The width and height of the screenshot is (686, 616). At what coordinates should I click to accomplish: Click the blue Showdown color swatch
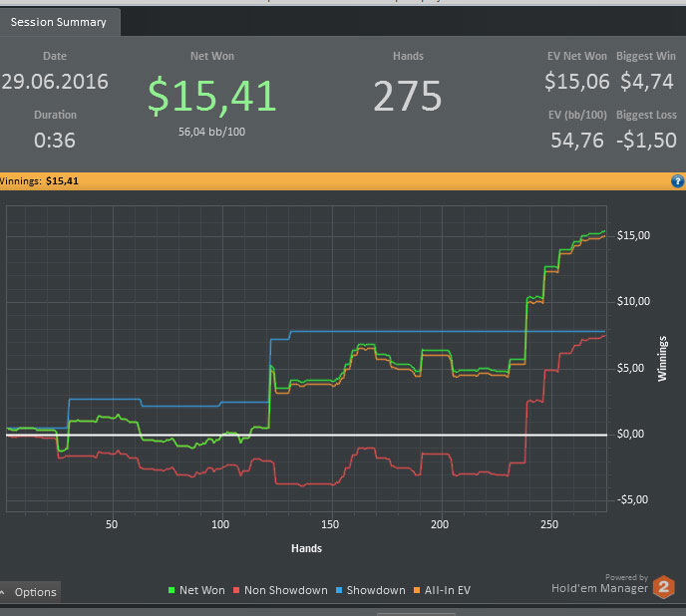(339, 590)
